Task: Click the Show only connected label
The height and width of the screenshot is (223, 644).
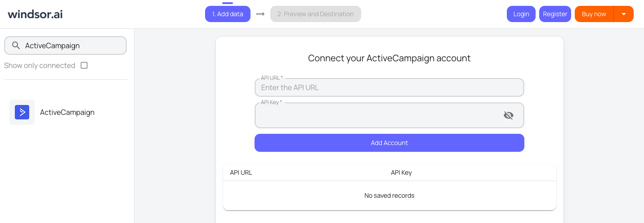Action: [40, 65]
